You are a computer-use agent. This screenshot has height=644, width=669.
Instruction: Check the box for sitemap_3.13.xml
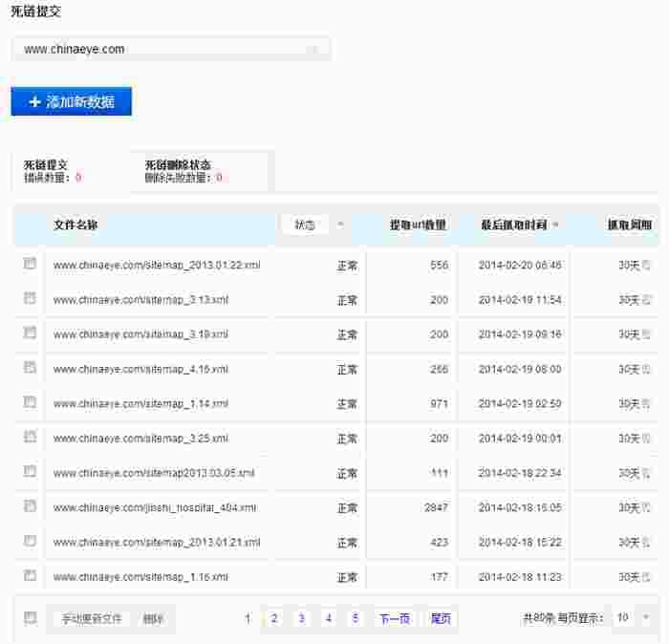30,298
